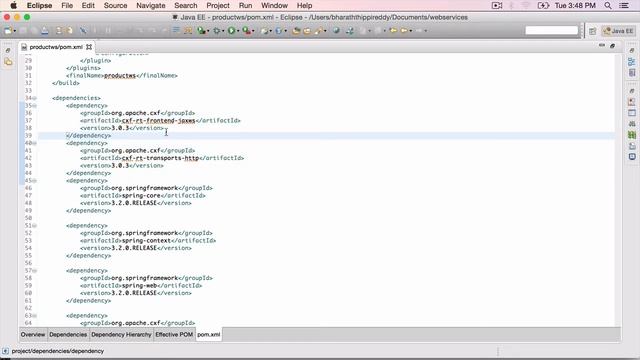Viewport: 640px width, 360px height.
Task: Click the cxf-rt-frontend-jaxws artifactId text
Action: pos(158,120)
